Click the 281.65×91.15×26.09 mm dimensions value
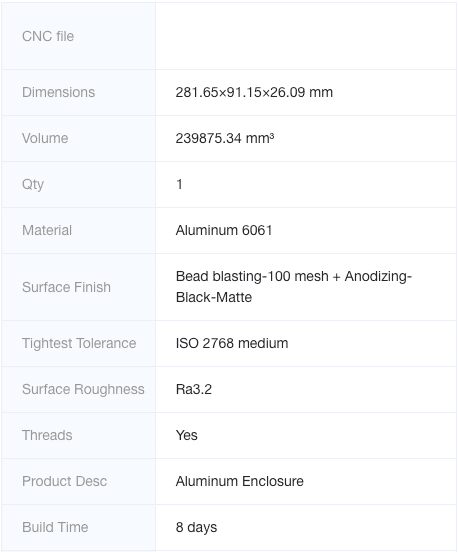 254,93
